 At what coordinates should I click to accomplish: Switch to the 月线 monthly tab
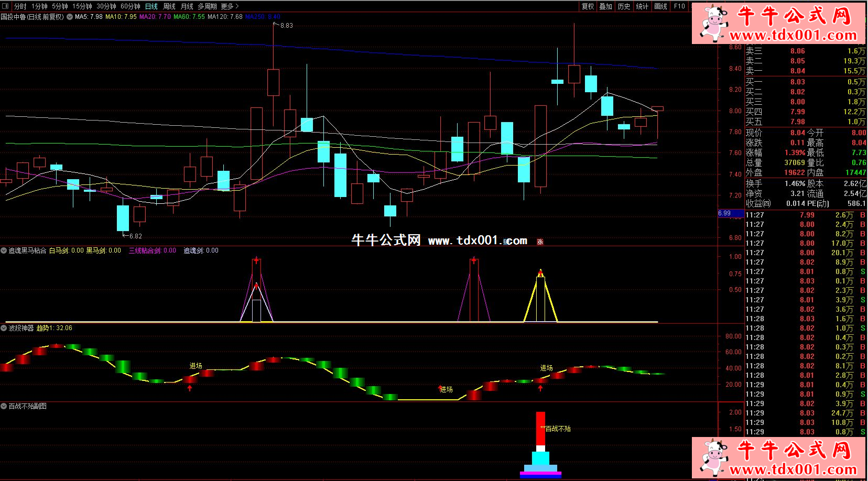(x=187, y=6)
